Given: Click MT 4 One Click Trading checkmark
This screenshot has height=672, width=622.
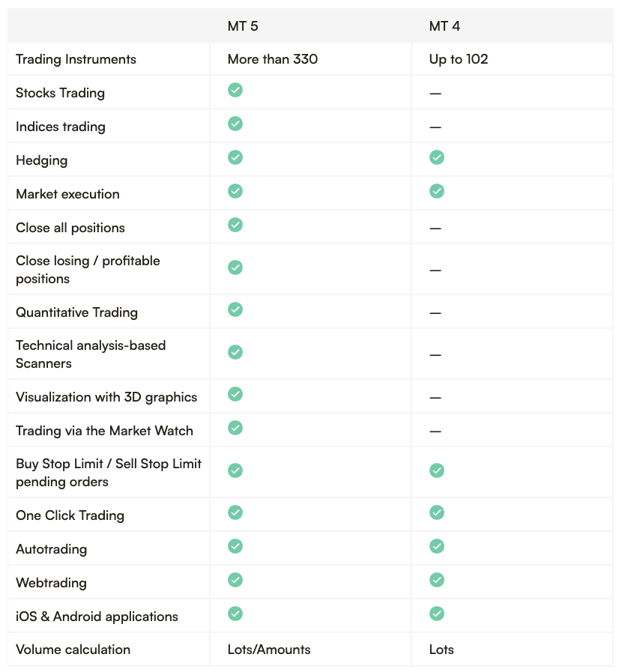Looking at the screenshot, I should pyautogui.click(x=437, y=512).
